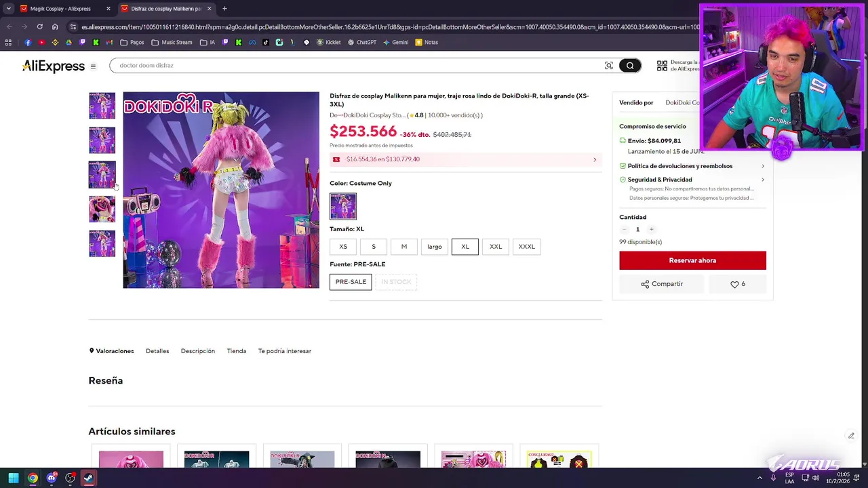Open the Gmail bookmark icon

[x=109, y=42]
